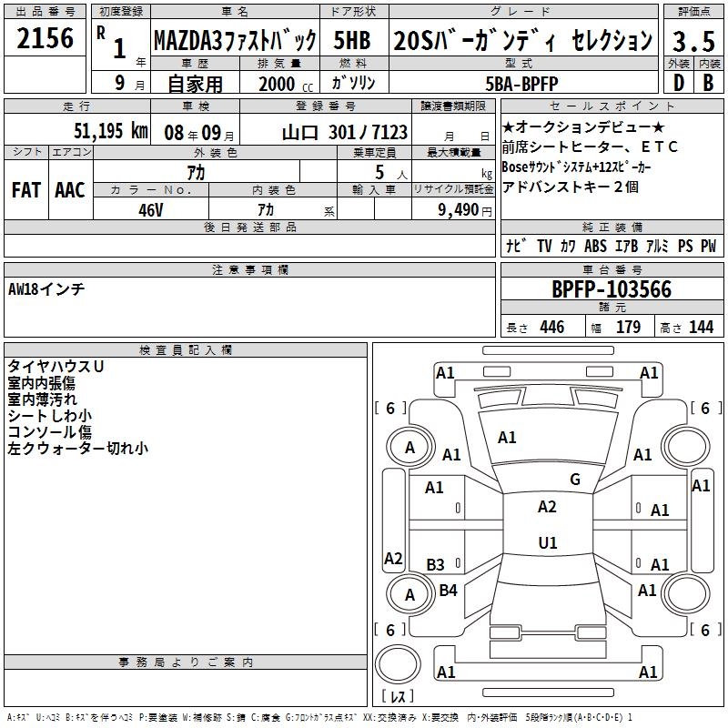Viewport: 728px width, 728px height.
Task: Click B3 mark on diagram
Action: (x=436, y=564)
